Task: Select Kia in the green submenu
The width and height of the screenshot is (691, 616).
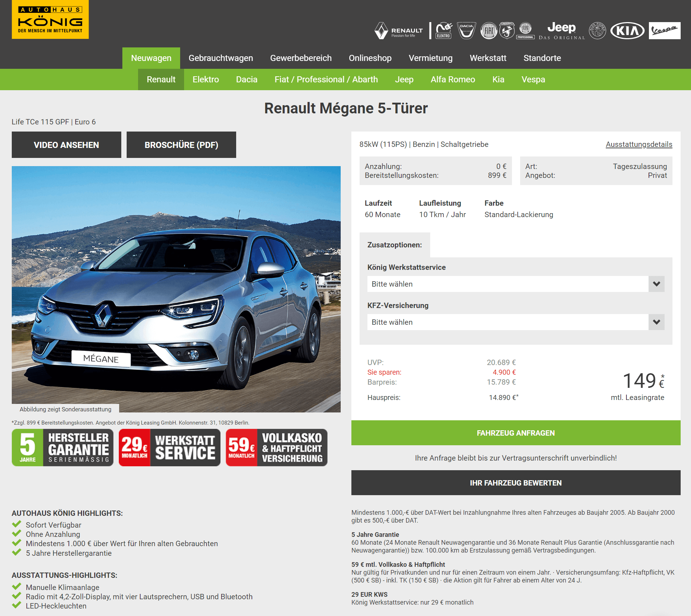Action: [498, 79]
